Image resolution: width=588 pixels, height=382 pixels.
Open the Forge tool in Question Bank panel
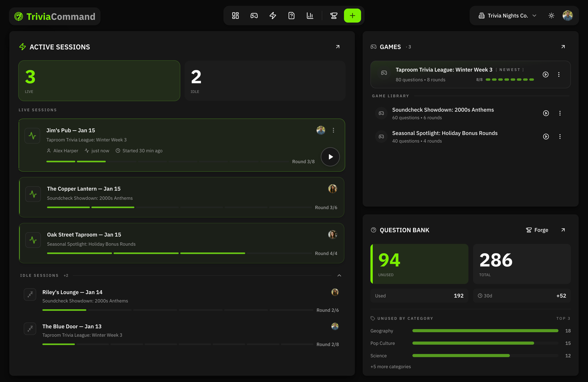(537, 230)
